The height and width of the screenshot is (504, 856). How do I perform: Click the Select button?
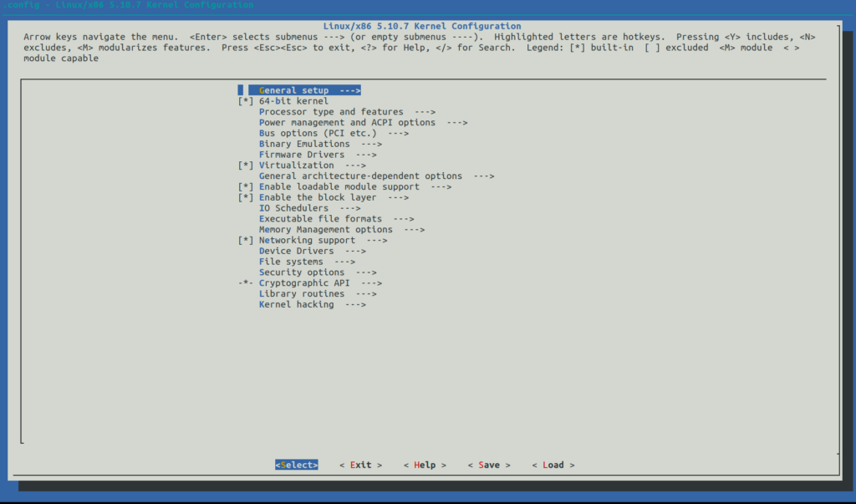tap(297, 466)
